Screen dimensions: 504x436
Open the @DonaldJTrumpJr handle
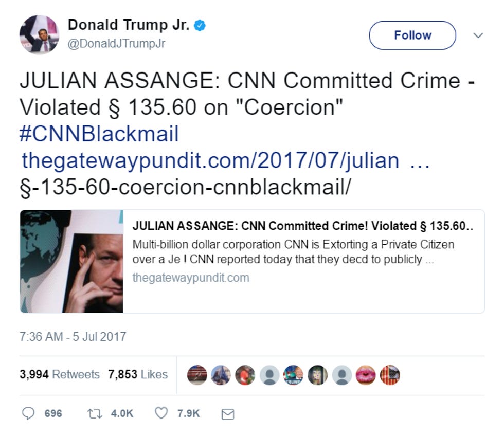point(116,43)
